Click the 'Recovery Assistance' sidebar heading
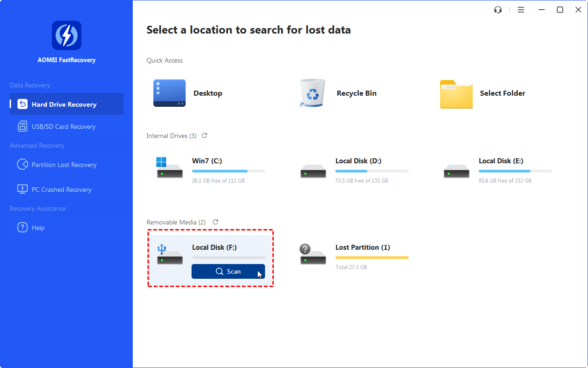The width and height of the screenshot is (588, 368). (x=38, y=208)
